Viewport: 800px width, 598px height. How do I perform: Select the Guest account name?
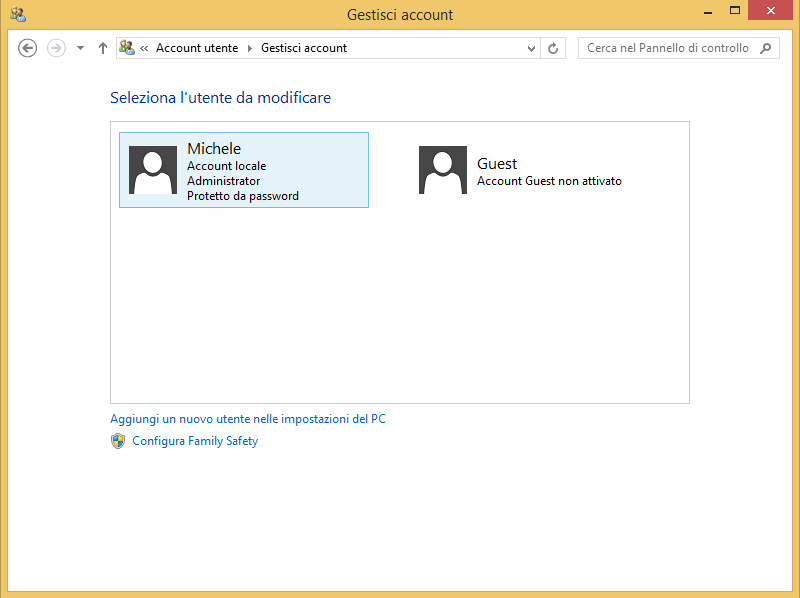click(497, 164)
